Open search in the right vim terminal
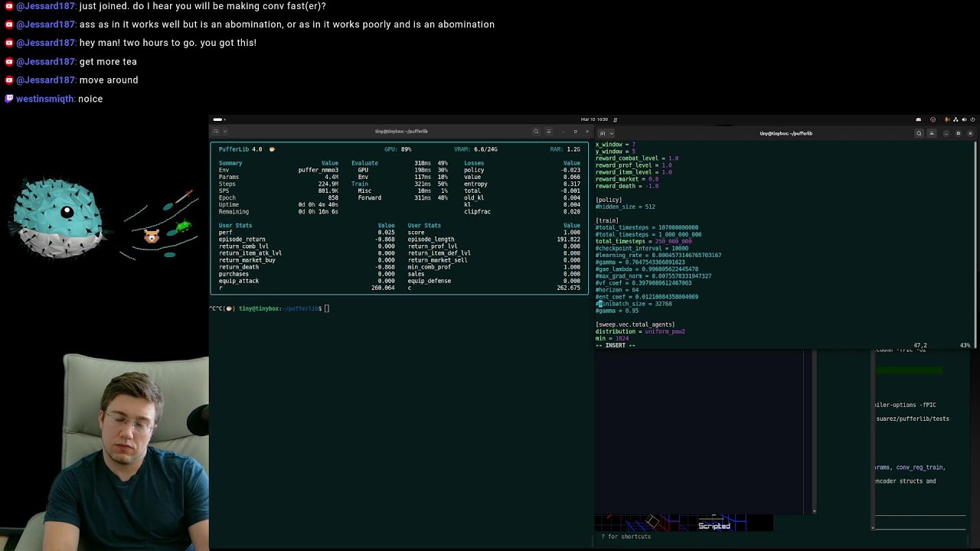 point(919,133)
